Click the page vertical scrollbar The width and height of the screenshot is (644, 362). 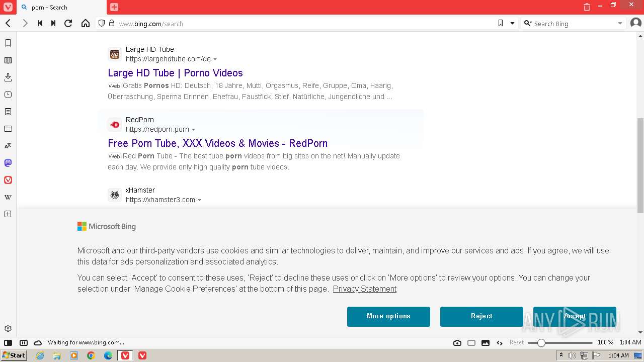[x=640, y=166]
